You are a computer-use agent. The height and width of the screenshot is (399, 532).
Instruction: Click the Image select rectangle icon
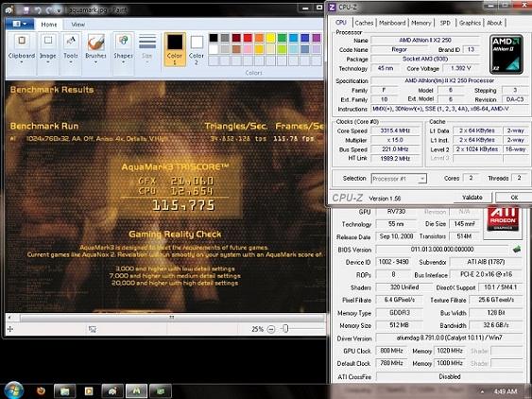(x=48, y=42)
